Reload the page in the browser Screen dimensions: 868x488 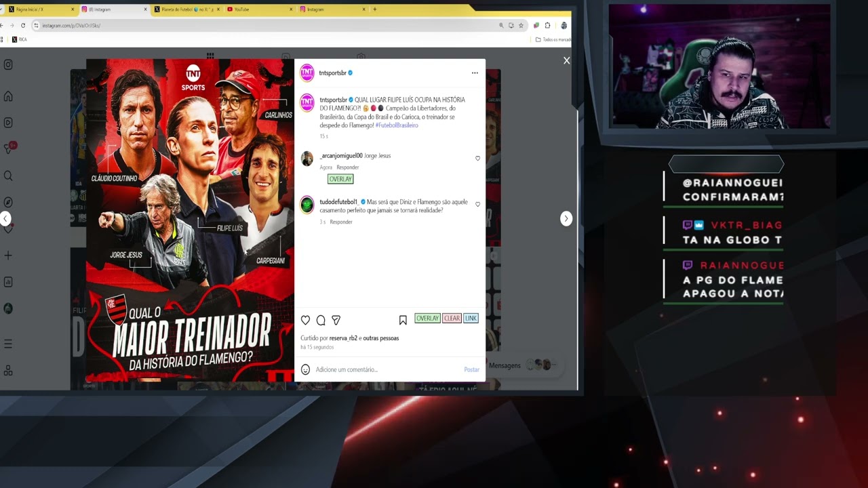pos(23,25)
